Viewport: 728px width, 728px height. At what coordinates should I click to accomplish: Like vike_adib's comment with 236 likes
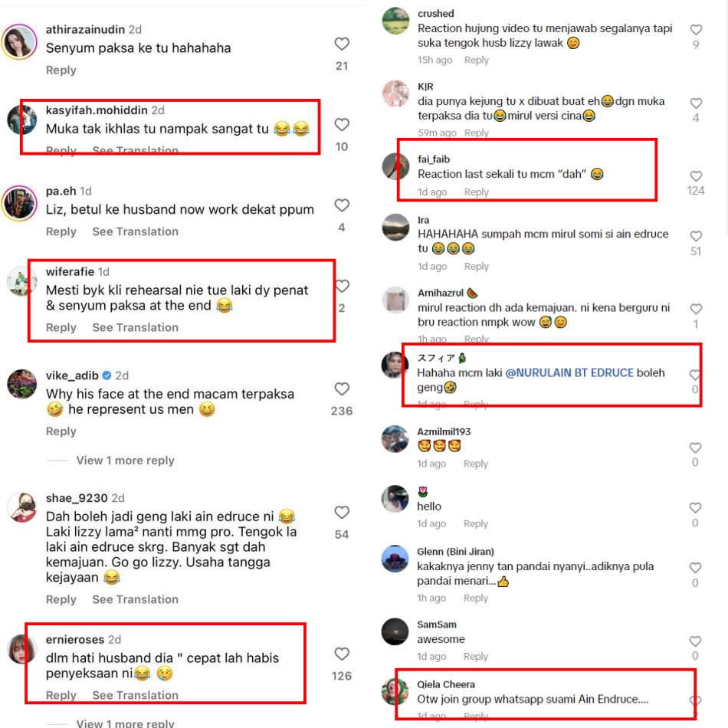tap(342, 389)
